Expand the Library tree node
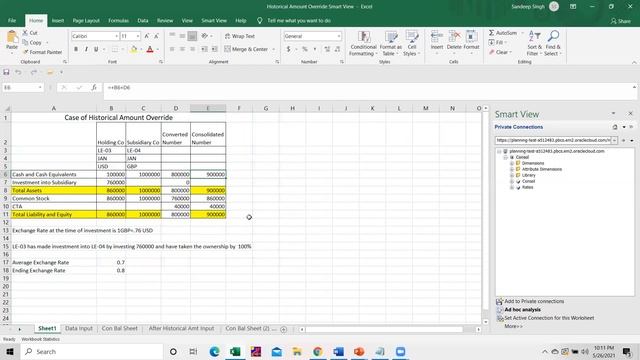 coord(512,175)
